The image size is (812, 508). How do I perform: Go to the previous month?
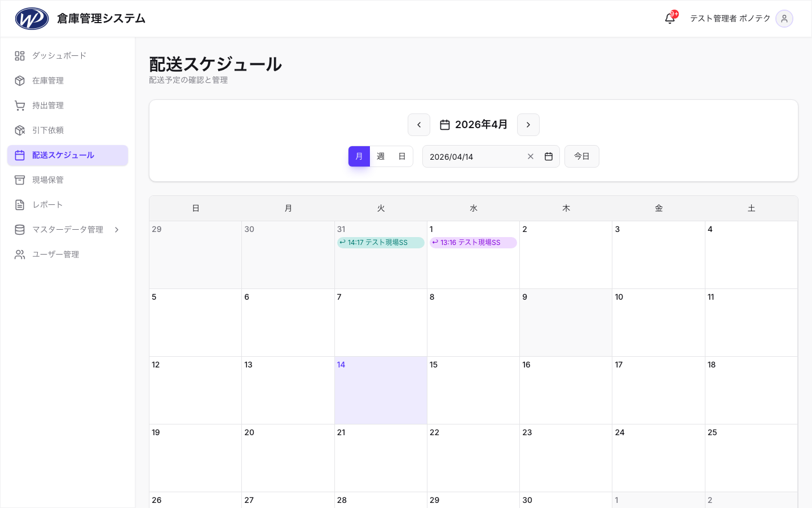[419, 125]
